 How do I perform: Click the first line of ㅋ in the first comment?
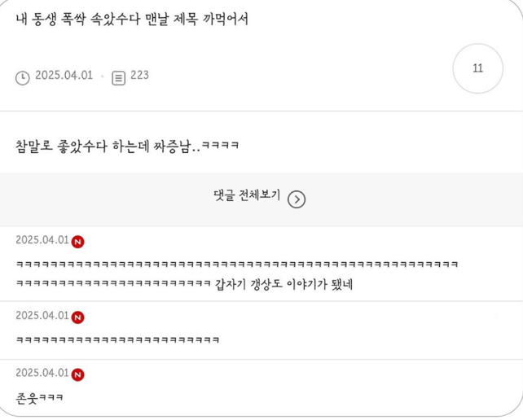pos(237,265)
